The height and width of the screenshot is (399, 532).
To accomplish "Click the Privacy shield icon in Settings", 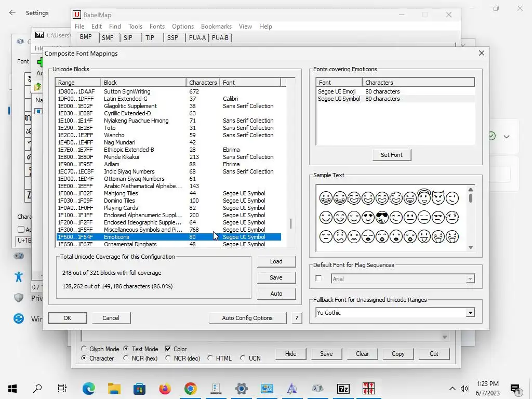I will point(19,298).
